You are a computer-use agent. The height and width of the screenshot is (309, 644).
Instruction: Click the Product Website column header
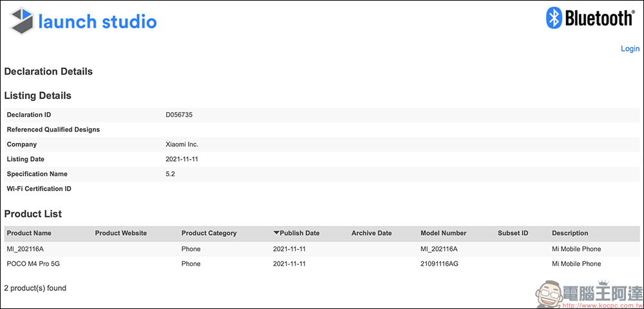(121, 233)
